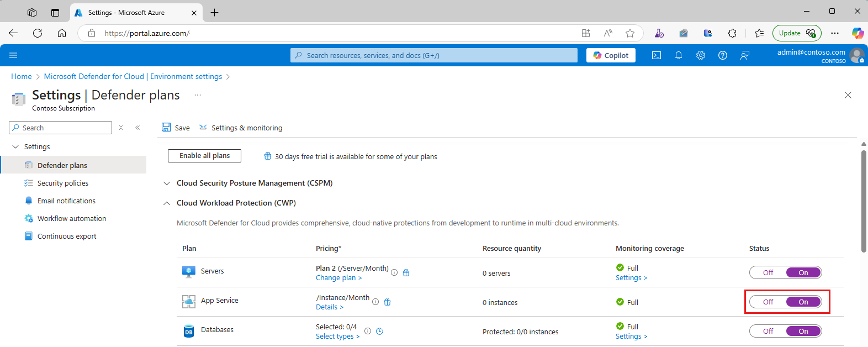The height and width of the screenshot is (347, 868).
Task: Open the notifications bell
Action: pos(679,55)
